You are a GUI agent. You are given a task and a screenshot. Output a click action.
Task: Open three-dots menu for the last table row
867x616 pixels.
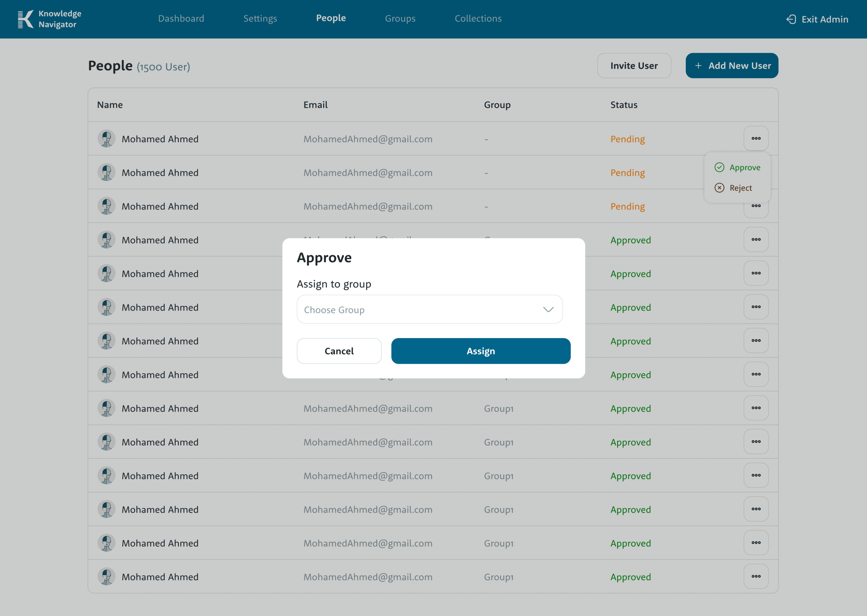click(756, 576)
